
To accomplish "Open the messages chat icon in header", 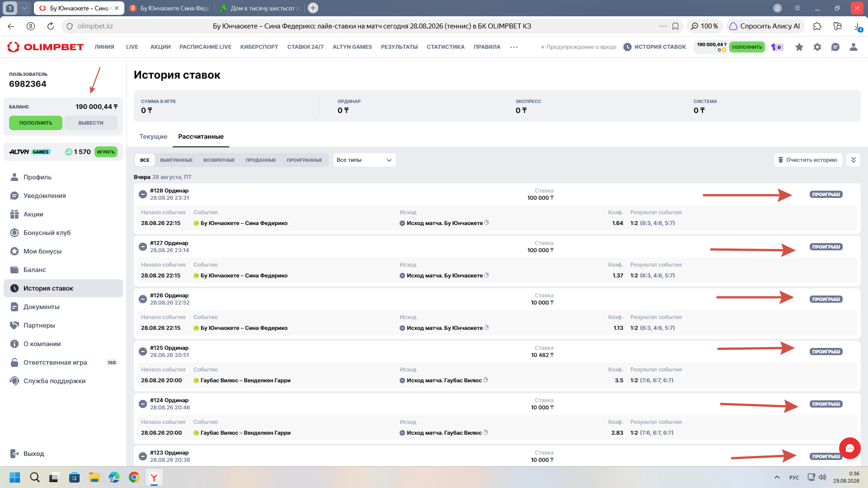I will point(835,47).
